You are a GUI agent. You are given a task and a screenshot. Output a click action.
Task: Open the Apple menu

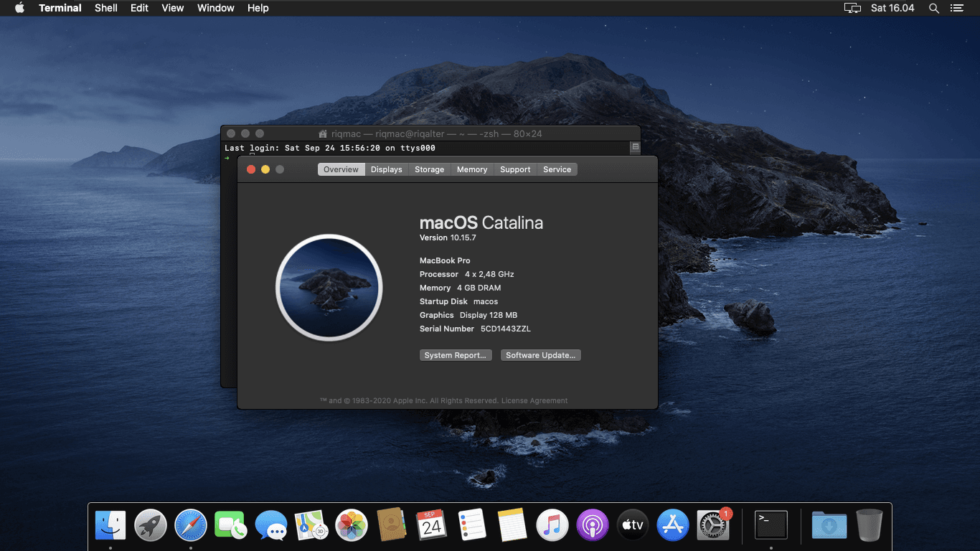coord(19,8)
